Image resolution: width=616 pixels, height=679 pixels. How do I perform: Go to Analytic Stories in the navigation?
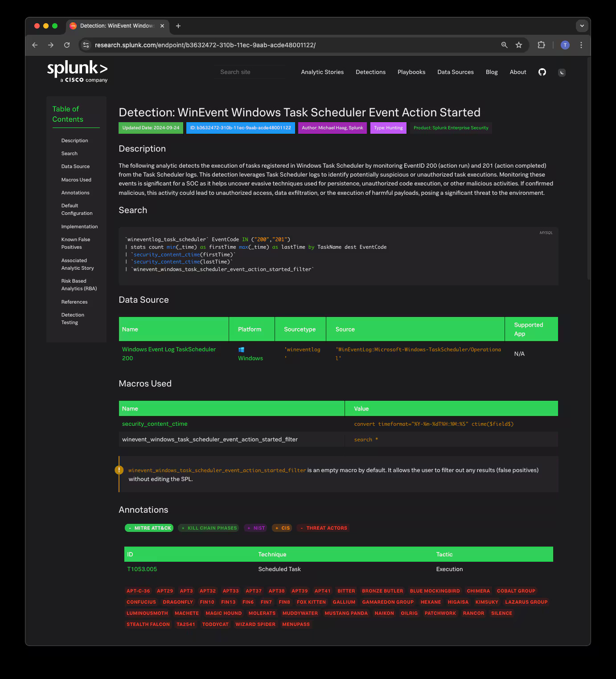point(322,72)
